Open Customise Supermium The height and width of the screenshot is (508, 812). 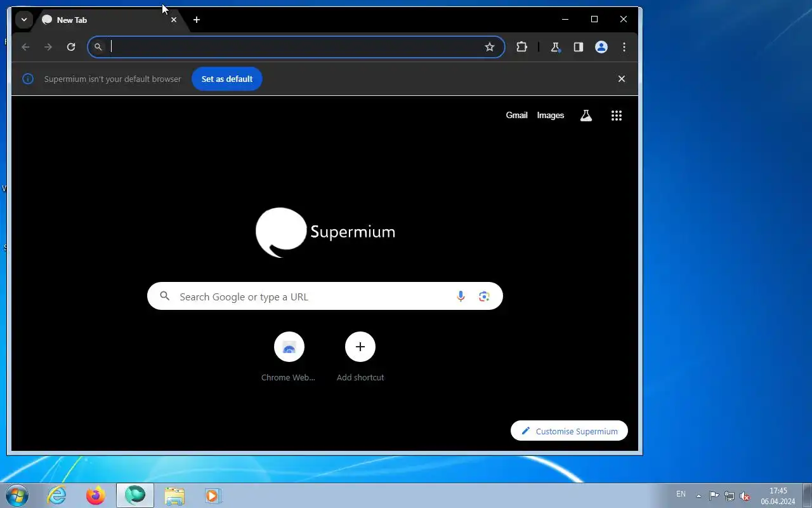point(569,431)
